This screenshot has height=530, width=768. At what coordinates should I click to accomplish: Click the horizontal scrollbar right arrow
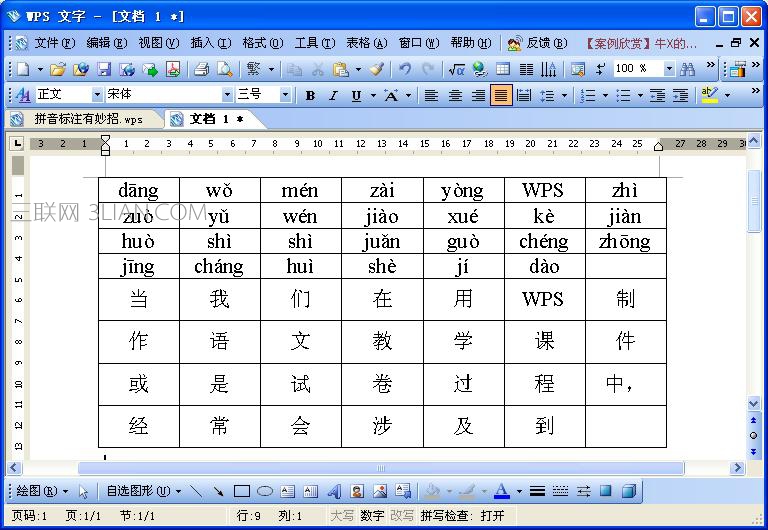[x=737, y=468]
